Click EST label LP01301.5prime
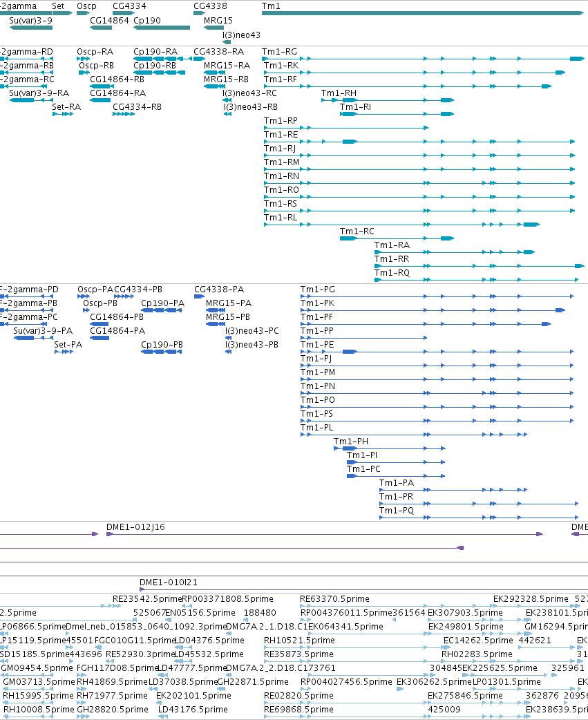Image resolution: width=588 pixels, height=720 pixels. coord(506,681)
